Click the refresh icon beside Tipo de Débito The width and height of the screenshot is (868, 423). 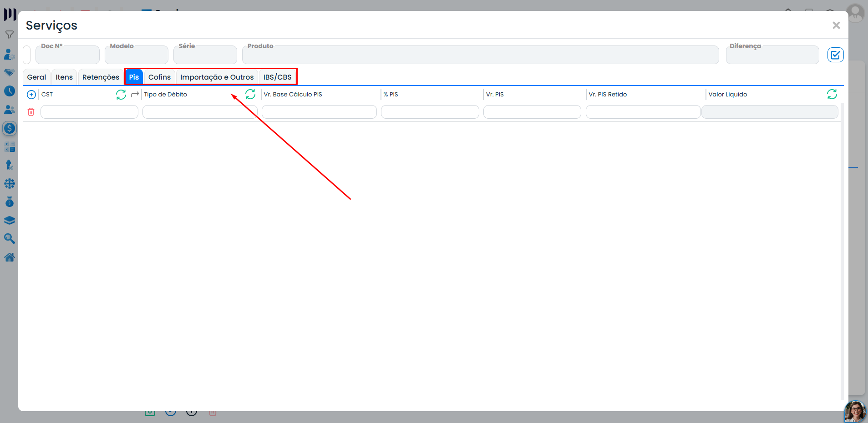250,94
